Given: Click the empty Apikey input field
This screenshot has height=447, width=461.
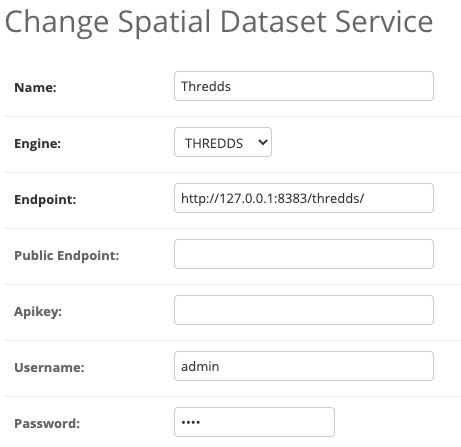Looking at the screenshot, I should point(304,310).
